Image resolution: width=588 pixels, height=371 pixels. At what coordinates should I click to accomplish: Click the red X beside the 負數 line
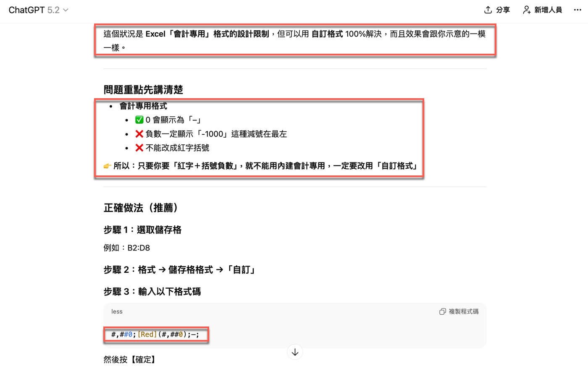(139, 133)
